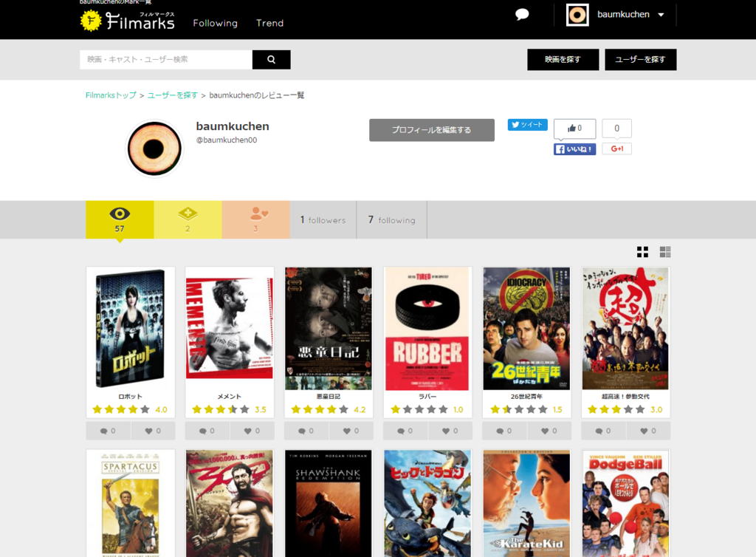This screenshot has width=756, height=557.
Task: Click the ラバー title text
Action: pos(427,397)
